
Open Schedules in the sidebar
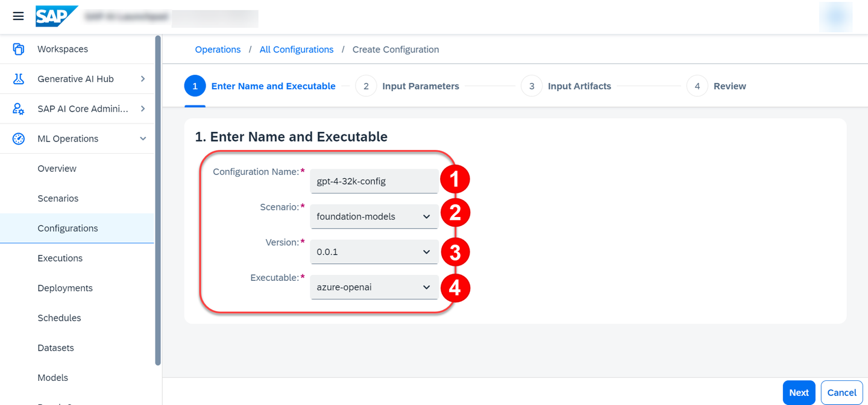point(77,318)
